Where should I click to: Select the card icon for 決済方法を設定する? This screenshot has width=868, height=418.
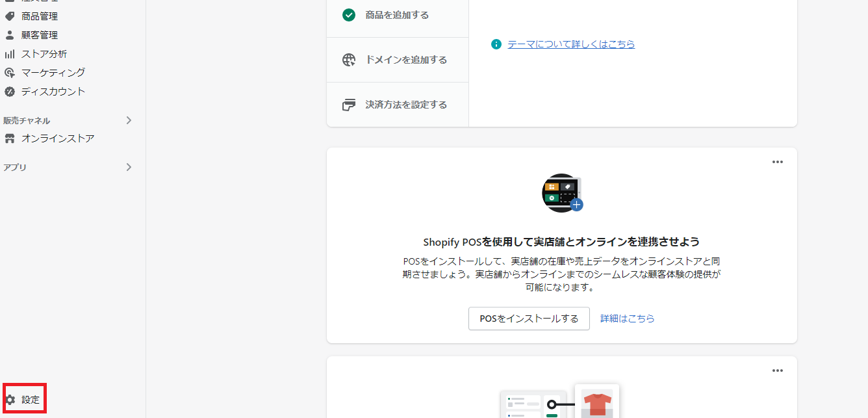click(x=349, y=105)
